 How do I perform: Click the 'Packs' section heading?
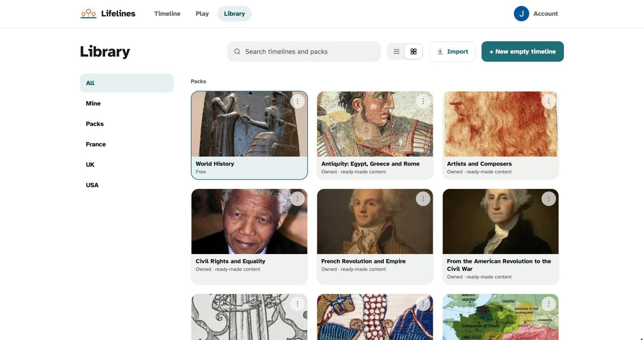[x=198, y=81]
